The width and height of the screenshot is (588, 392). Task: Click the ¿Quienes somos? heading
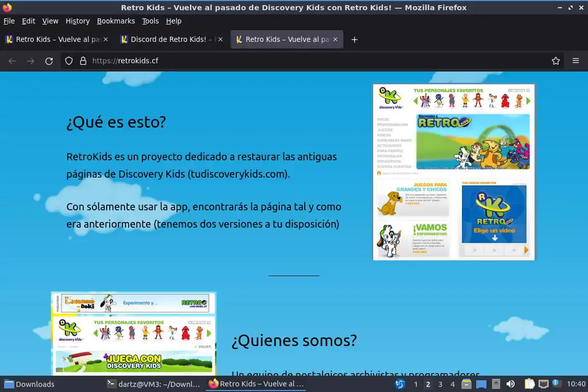pos(295,340)
